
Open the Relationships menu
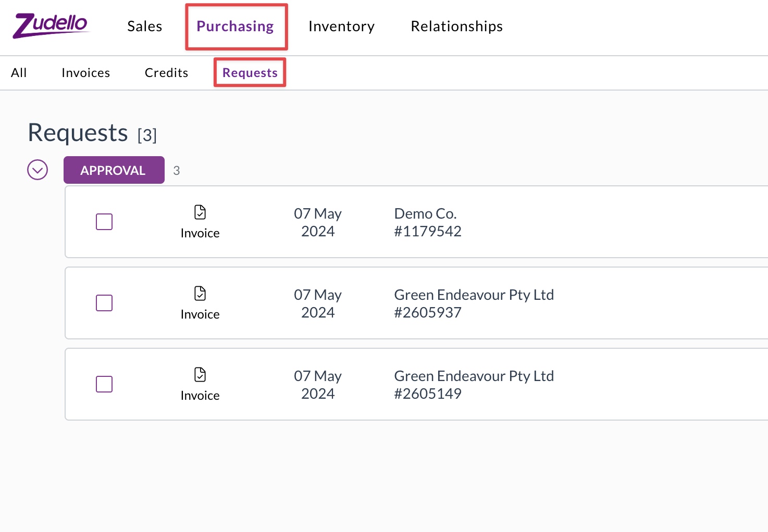(x=457, y=27)
